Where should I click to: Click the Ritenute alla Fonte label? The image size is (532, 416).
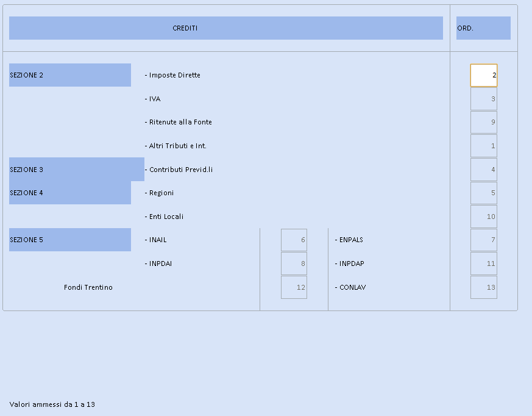[x=178, y=122]
